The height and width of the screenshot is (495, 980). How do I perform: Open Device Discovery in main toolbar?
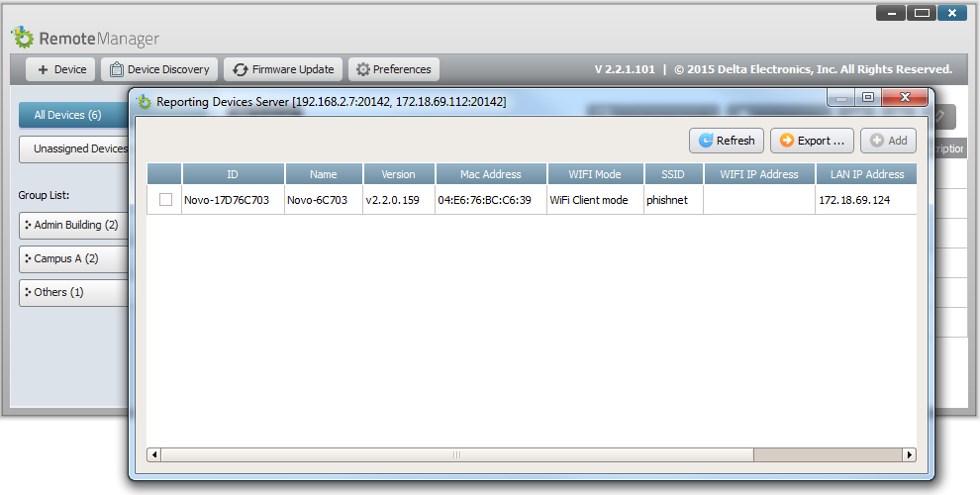(159, 69)
